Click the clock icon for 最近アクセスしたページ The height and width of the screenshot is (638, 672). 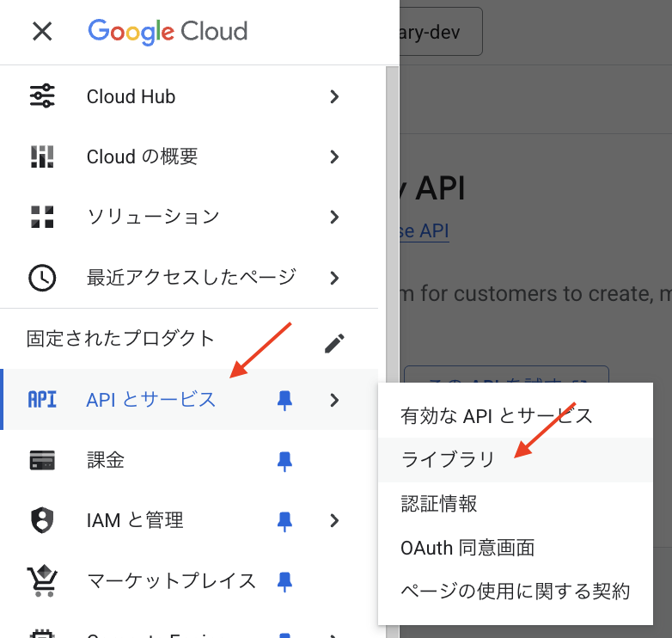(42, 278)
